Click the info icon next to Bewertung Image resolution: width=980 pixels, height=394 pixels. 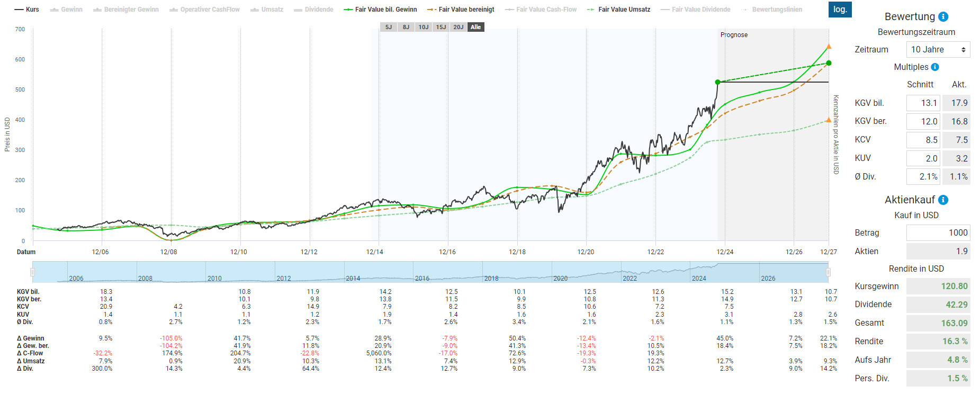tap(943, 17)
